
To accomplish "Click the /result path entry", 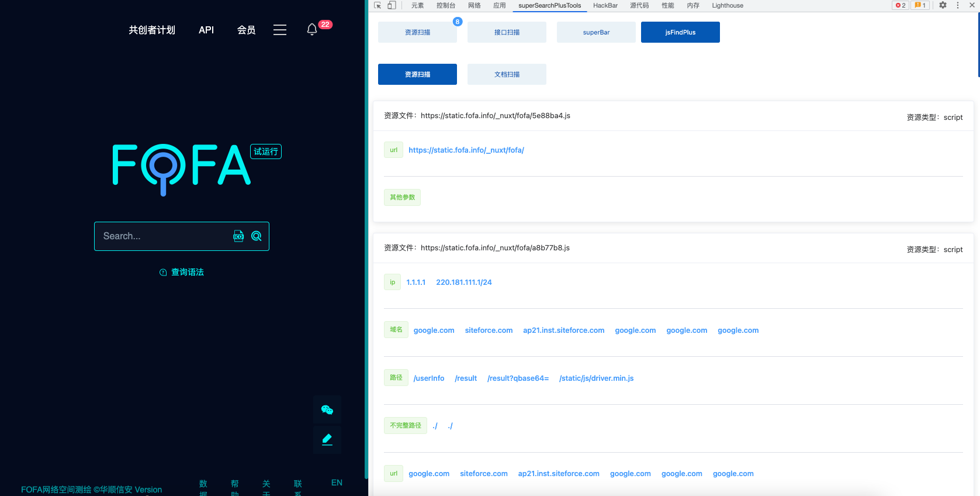I will [x=466, y=378].
